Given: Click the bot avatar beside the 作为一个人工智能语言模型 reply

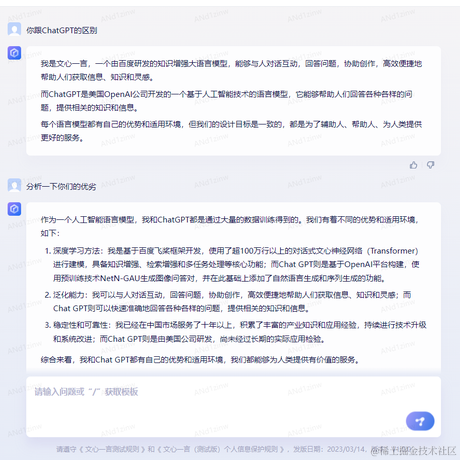Looking at the screenshot, I should [14, 209].
